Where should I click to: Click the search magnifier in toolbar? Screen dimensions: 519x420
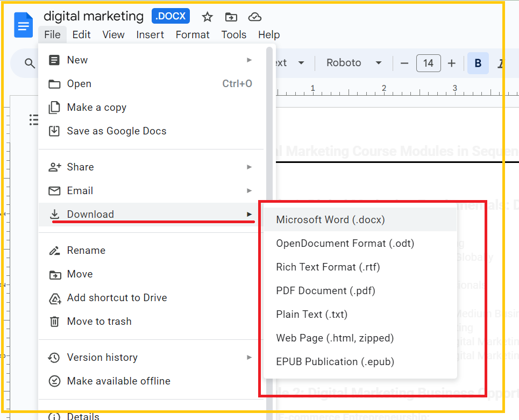[30, 63]
